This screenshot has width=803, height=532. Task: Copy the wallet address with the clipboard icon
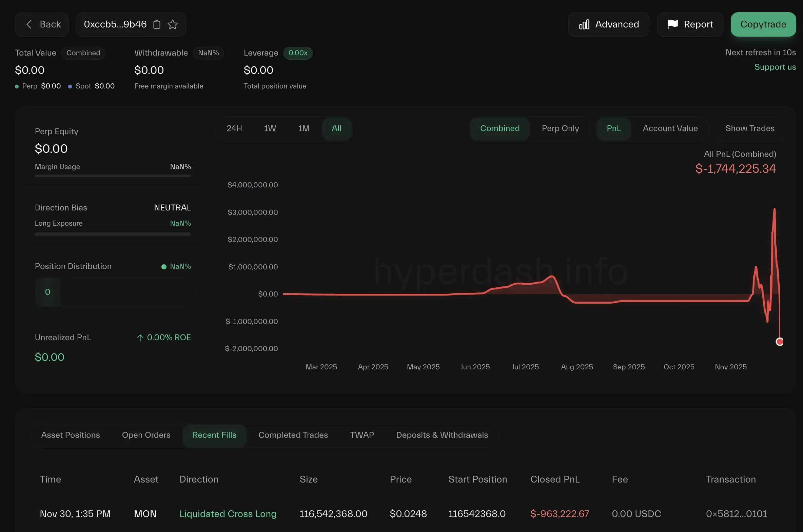click(x=157, y=24)
